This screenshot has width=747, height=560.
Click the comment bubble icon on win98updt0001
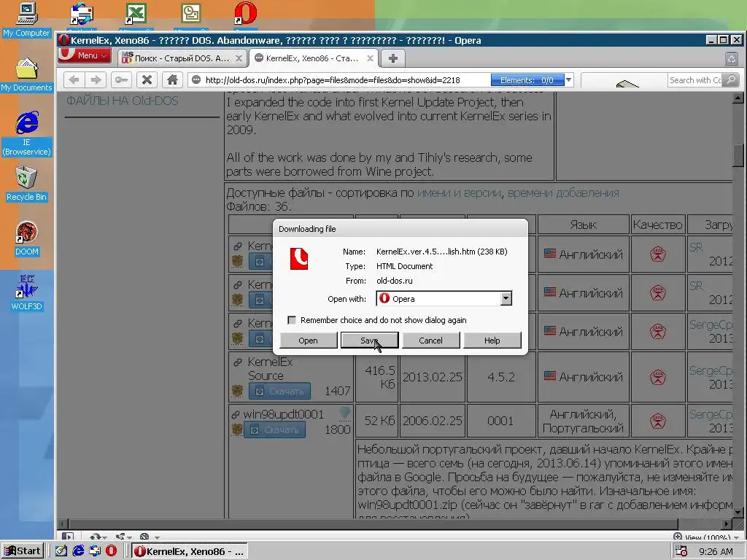[344, 413]
